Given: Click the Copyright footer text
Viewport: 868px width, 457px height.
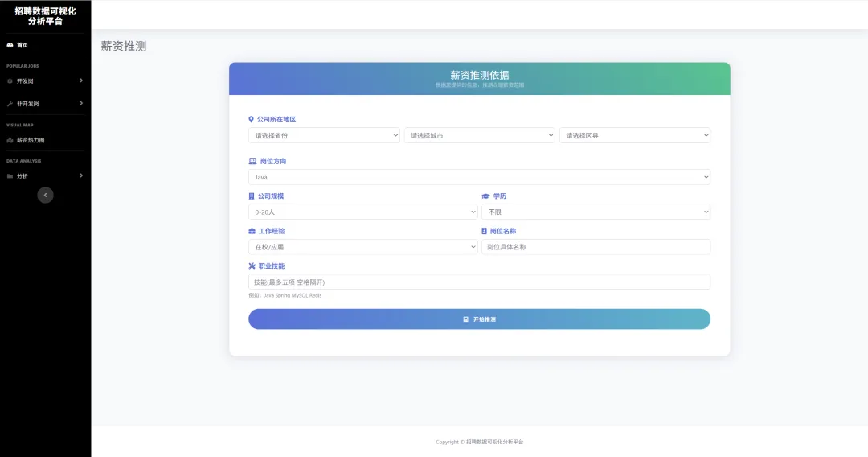Looking at the screenshot, I should point(479,442).
